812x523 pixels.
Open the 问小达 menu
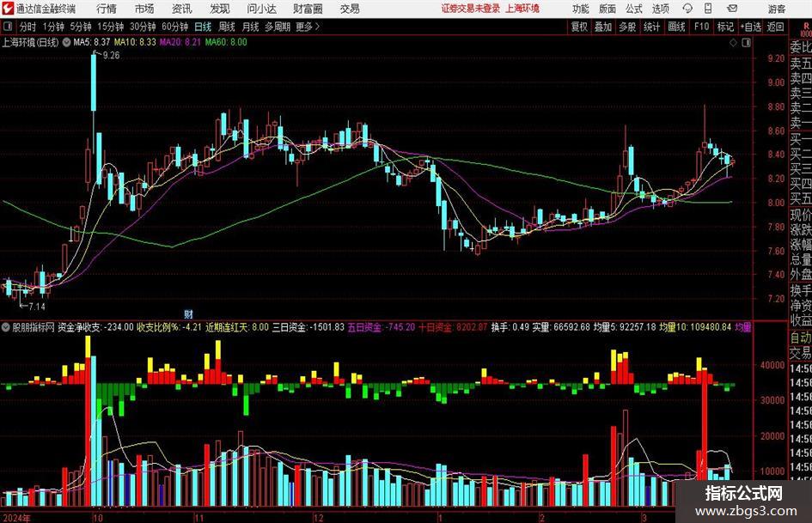coord(262,9)
